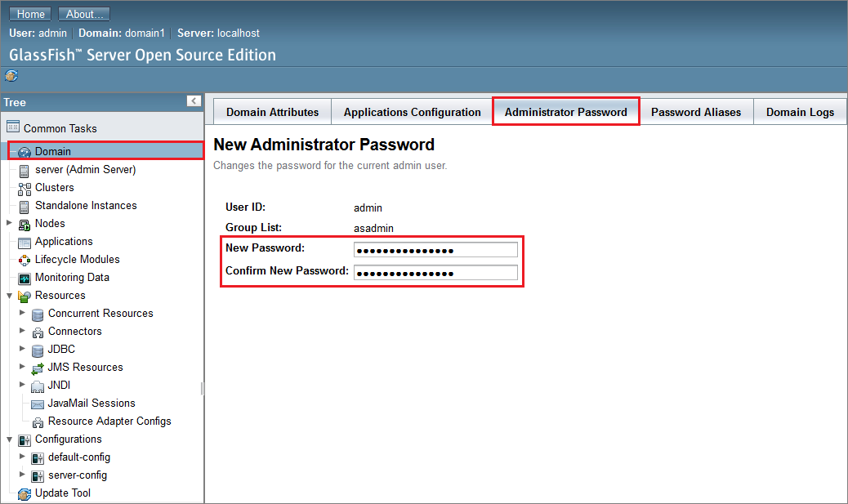Switch to Applications Configuration tab

(x=412, y=112)
